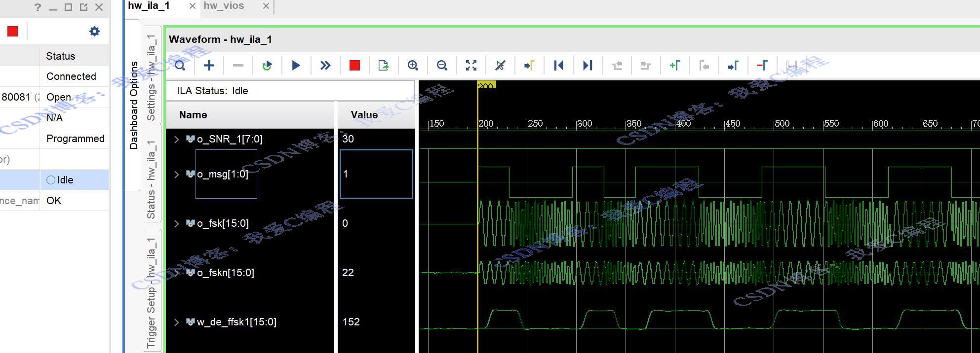Close the hw_ila_1 tab

[x=192, y=6]
